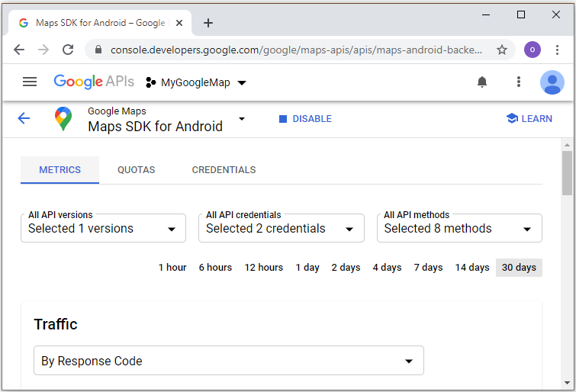This screenshot has height=392, width=576.
Task: Click the blue back arrow beside Maps icon
Action: 24,118
